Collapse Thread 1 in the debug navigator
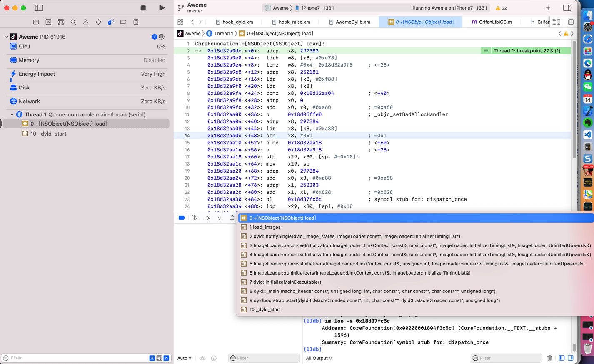The image size is (594, 364). pos(12,115)
